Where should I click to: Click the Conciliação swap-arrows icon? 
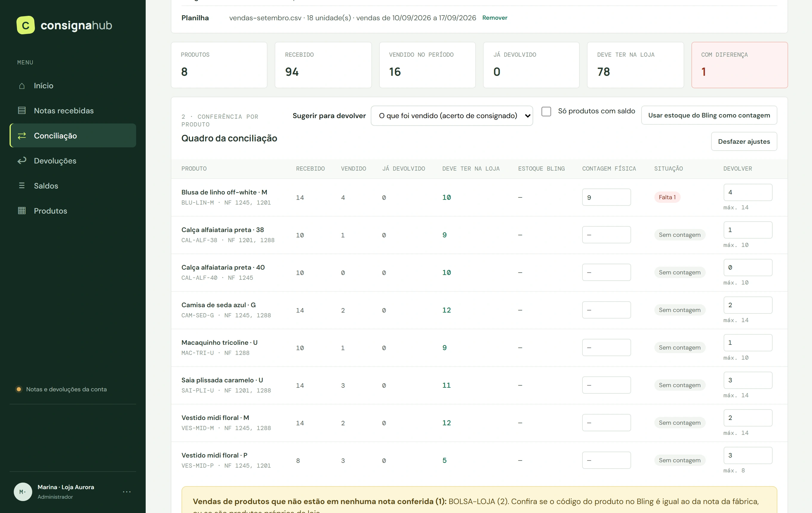click(22, 136)
